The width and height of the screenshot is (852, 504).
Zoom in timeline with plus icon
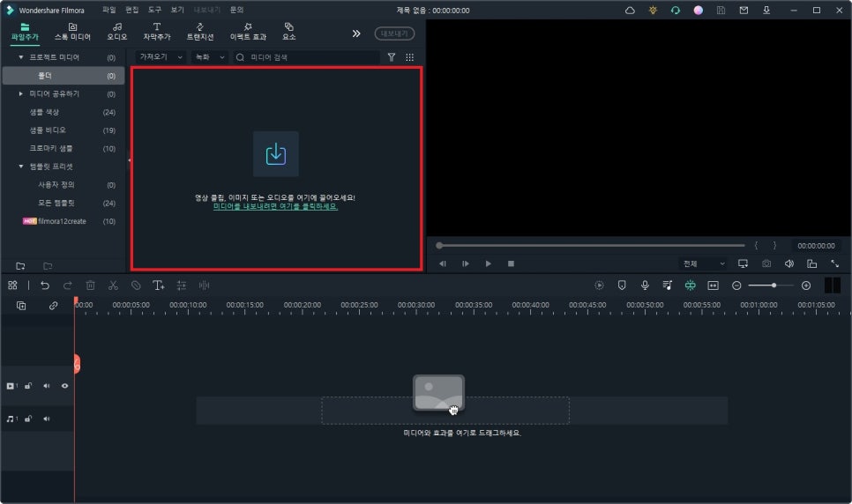[x=806, y=285]
